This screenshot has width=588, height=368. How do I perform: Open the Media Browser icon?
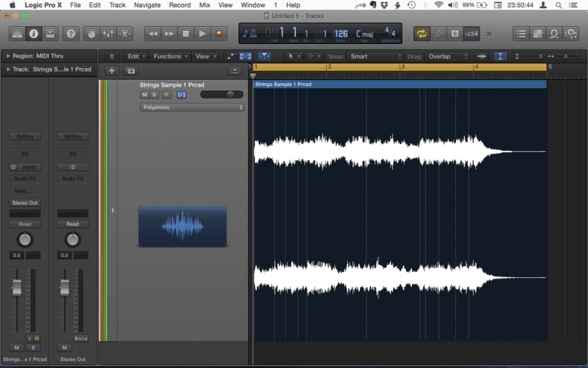click(571, 34)
